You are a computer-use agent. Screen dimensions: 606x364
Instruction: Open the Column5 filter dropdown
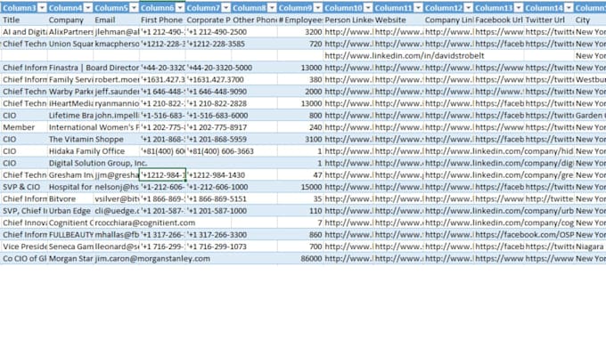(x=134, y=8)
